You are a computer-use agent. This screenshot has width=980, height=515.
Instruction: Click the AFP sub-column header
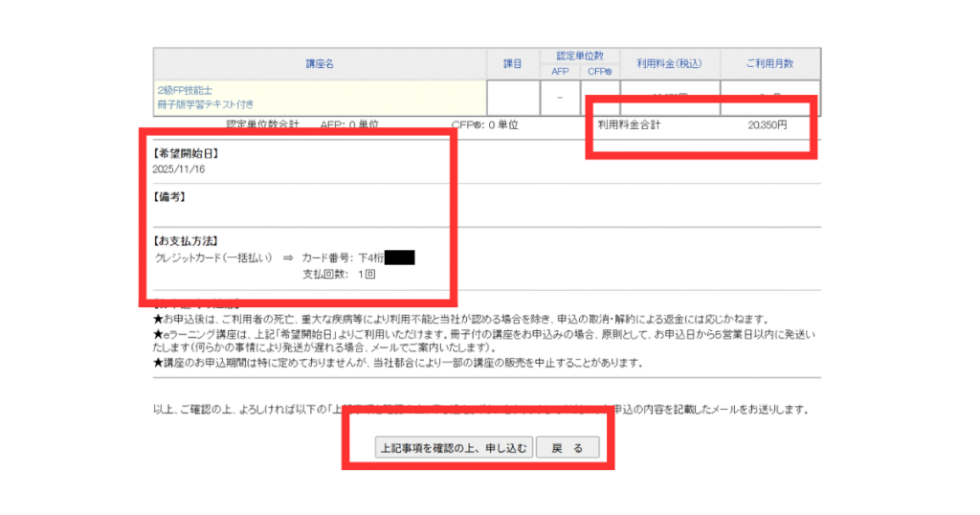(560, 71)
